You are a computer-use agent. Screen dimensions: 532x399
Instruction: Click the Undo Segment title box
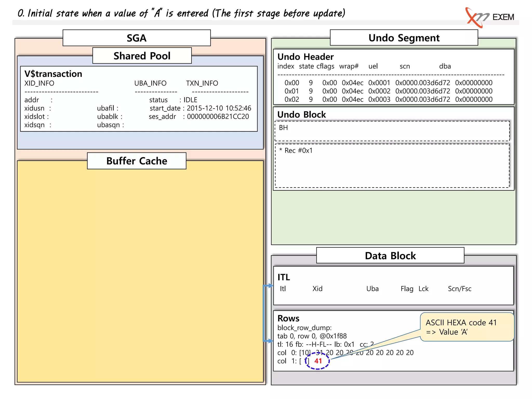[x=404, y=38]
